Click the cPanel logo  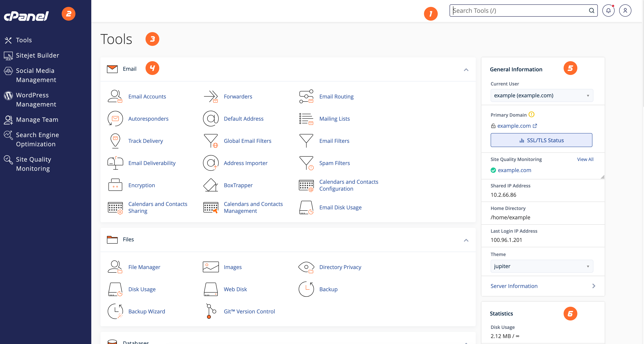click(x=26, y=16)
